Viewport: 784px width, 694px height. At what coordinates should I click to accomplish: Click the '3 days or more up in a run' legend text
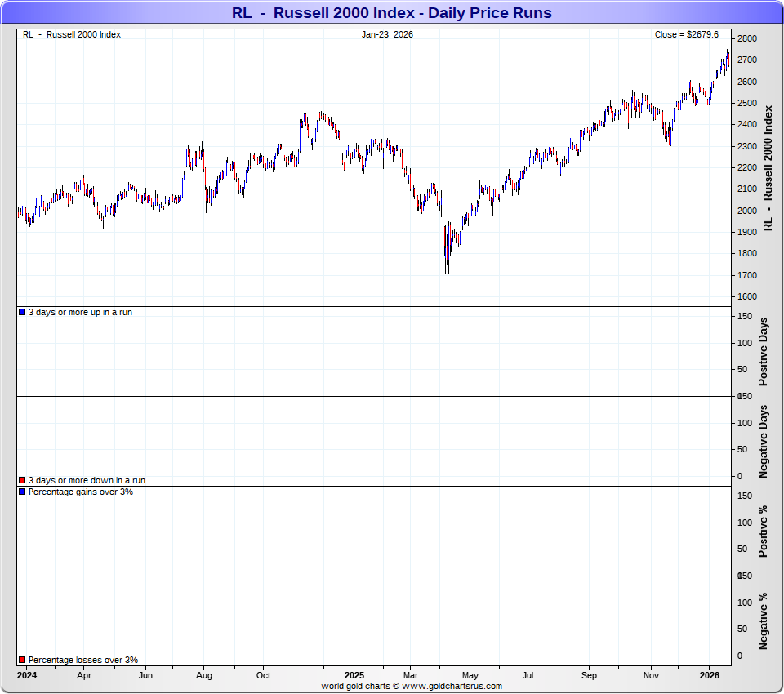tap(80, 312)
